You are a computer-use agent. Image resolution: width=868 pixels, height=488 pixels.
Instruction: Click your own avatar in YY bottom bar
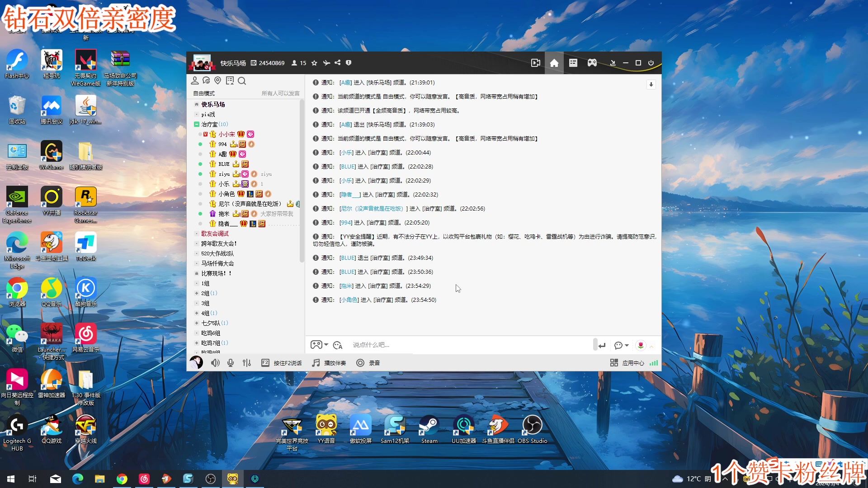pos(196,362)
